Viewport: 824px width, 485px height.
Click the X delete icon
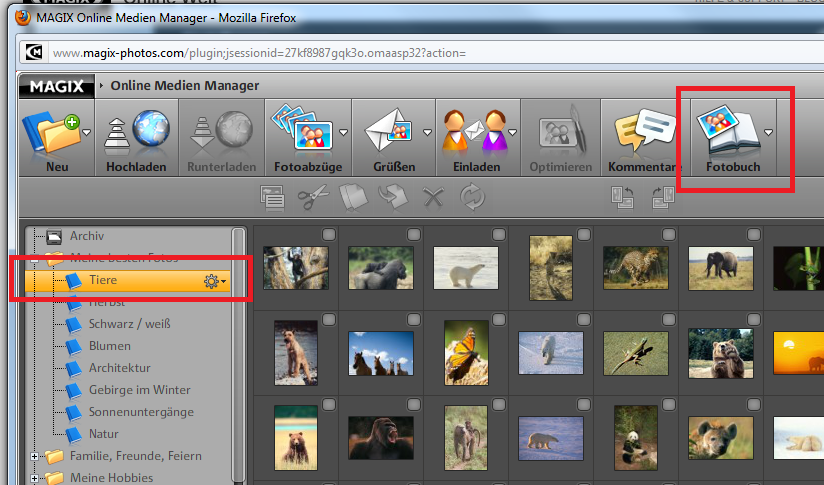coord(433,198)
